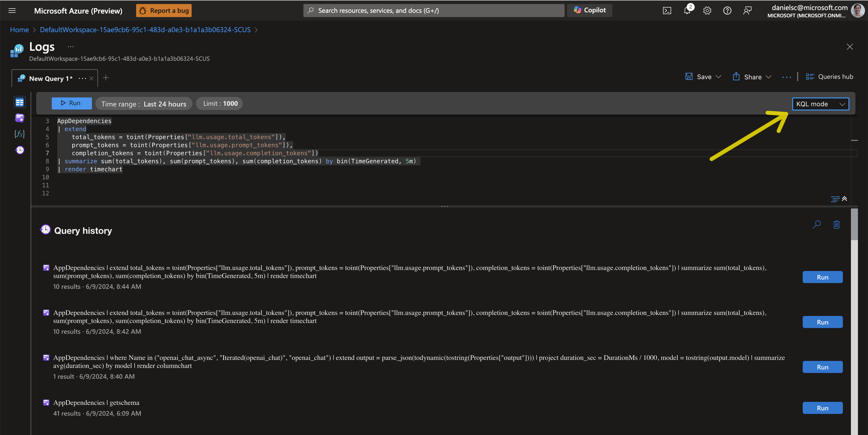Viewport: 868px width, 435px height.
Task: Search within query history magnifier icon
Action: coord(817,225)
